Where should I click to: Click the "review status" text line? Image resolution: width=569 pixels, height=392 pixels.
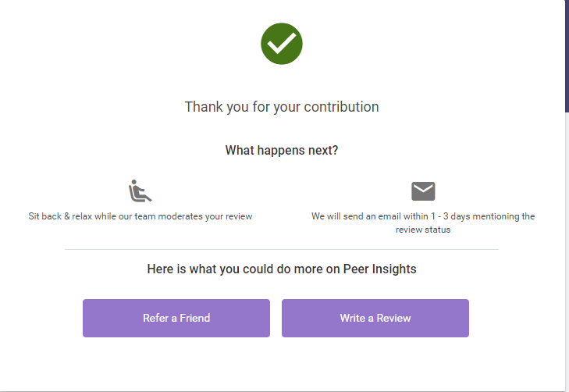(423, 230)
